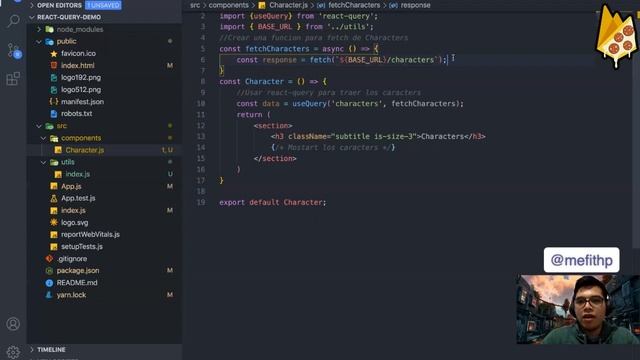
Task: Expand the Open Editors section
Action: pos(32,5)
